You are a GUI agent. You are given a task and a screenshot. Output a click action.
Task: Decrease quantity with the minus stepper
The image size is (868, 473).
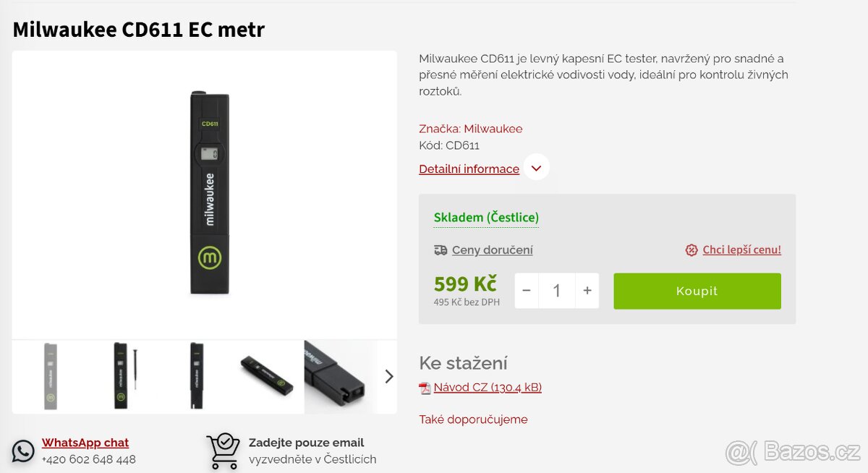(526, 290)
